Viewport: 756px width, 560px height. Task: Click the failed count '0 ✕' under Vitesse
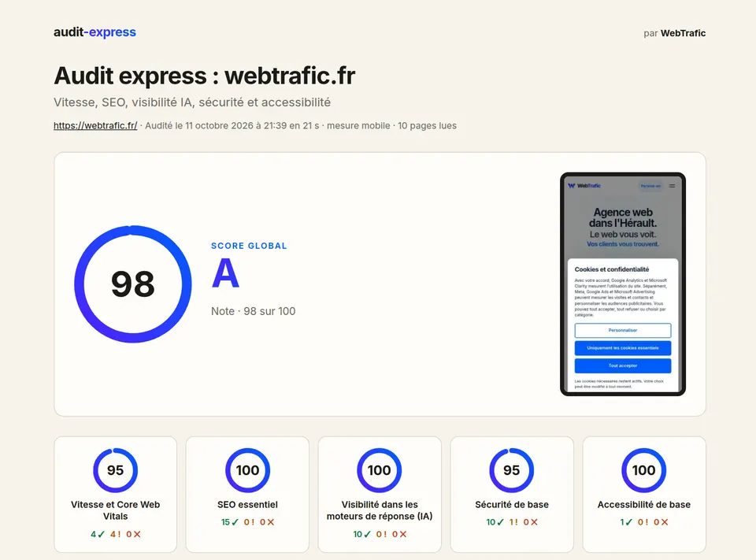pos(134,534)
